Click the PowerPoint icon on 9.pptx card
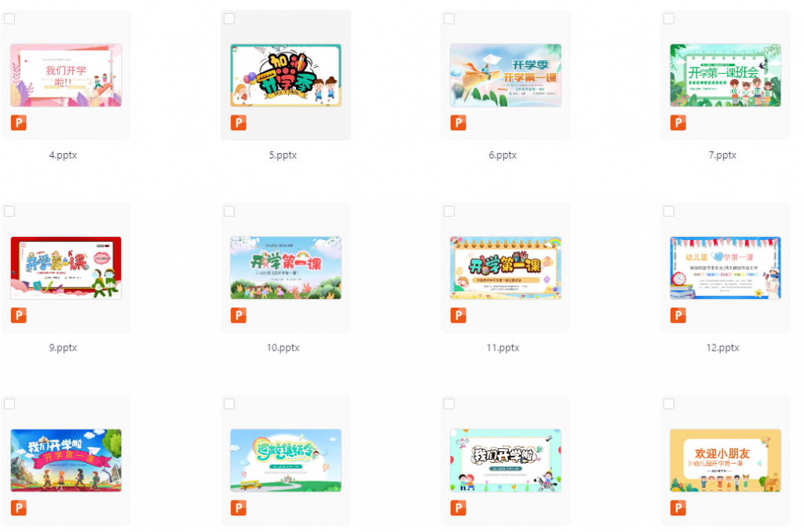The height and width of the screenshot is (532, 804). (x=19, y=315)
